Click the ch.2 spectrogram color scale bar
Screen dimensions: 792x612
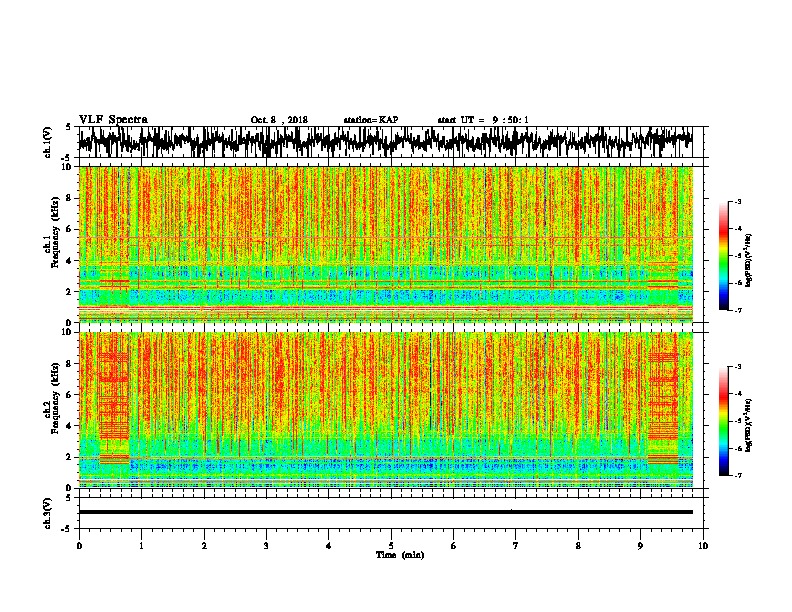[x=724, y=421]
